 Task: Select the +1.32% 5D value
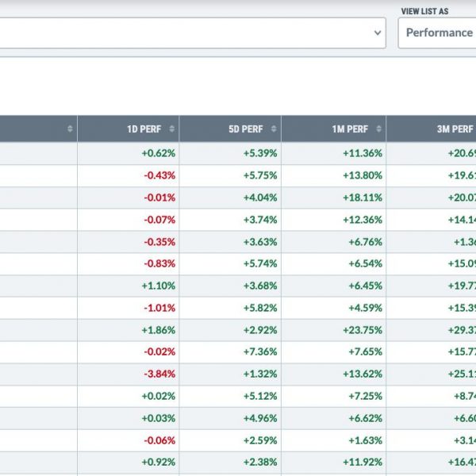tap(260, 374)
